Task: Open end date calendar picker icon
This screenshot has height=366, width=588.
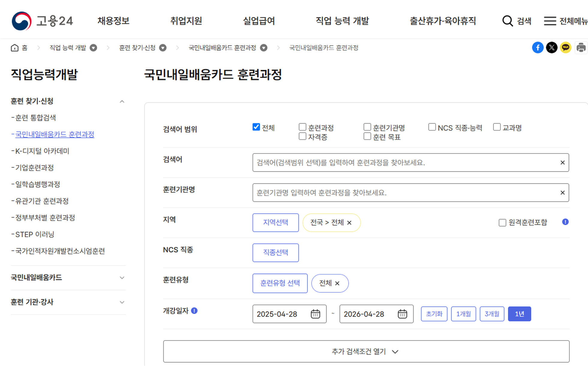Action: pos(402,314)
